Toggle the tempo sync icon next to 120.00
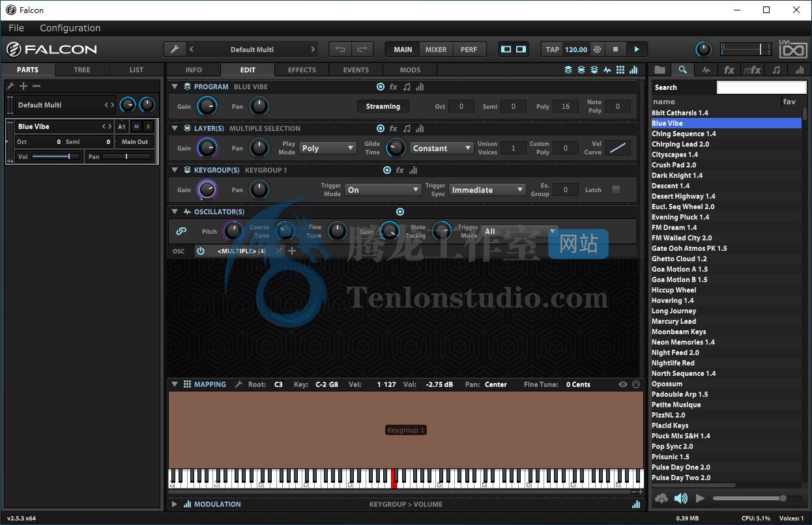 pyautogui.click(x=597, y=50)
